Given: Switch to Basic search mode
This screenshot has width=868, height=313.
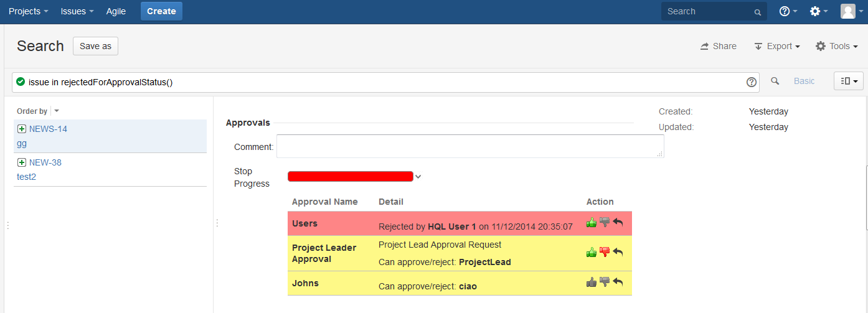Looking at the screenshot, I should pyautogui.click(x=804, y=81).
